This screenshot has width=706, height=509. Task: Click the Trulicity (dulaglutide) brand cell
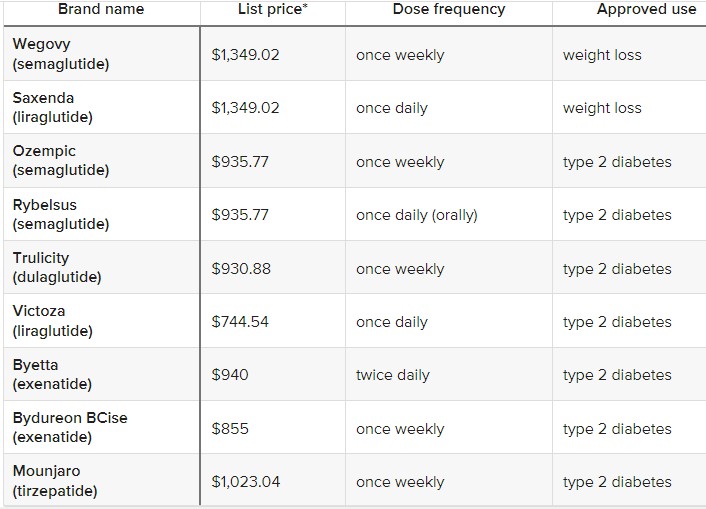57,268
